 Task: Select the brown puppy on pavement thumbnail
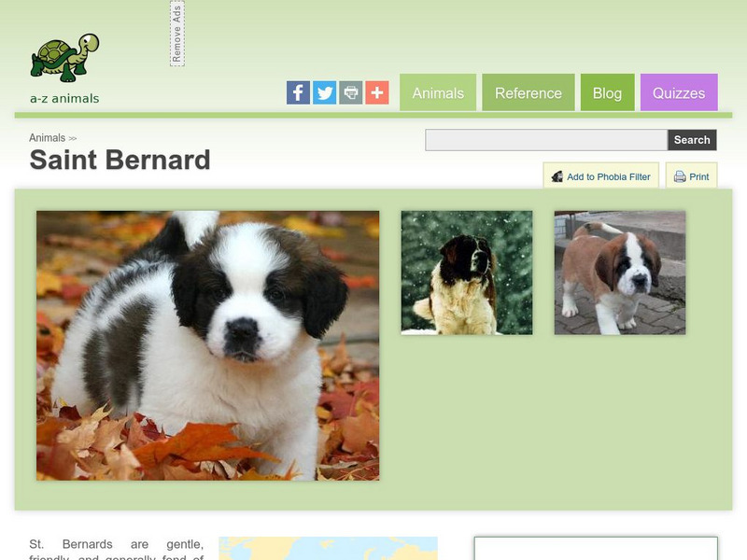click(620, 273)
